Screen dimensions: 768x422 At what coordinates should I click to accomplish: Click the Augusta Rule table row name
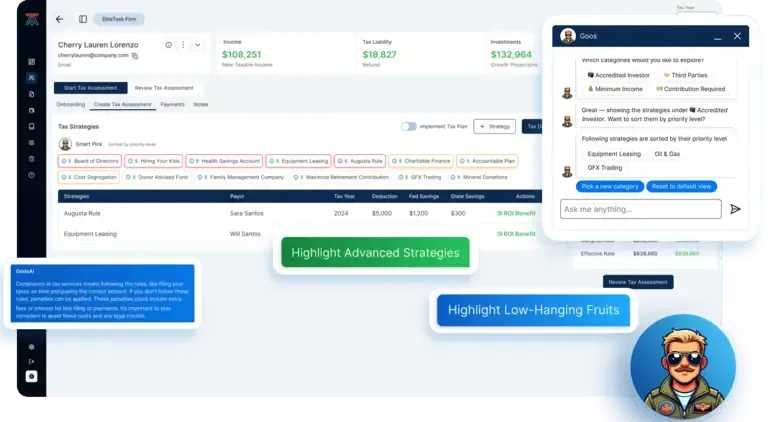coord(82,213)
